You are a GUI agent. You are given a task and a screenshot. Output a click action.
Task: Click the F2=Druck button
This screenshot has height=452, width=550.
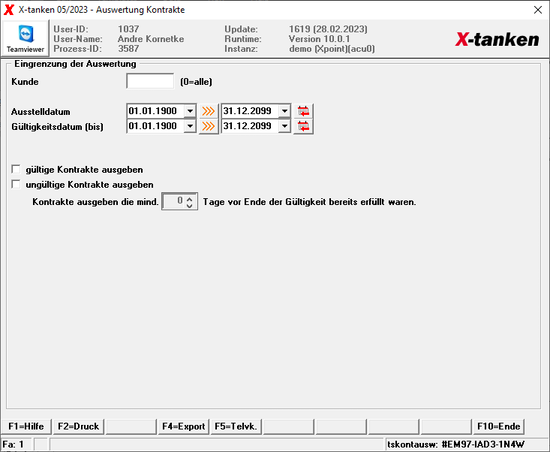click(x=79, y=426)
